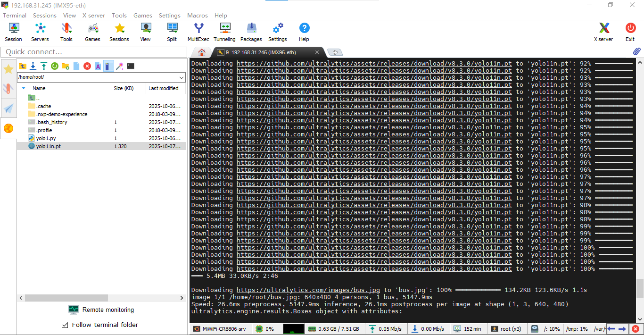The height and width of the screenshot is (335, 644).
Task: Open Tunneling from the main toolbar
Action: 224,33
